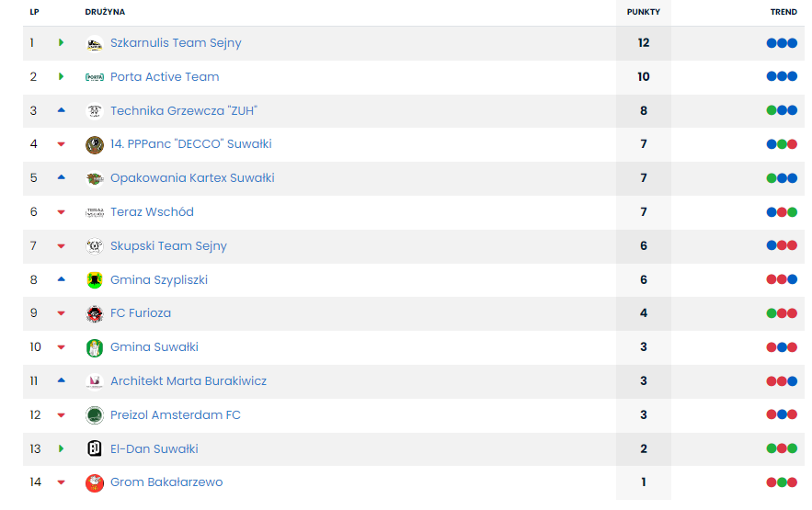Open Architekt Marta Burakiwicz team link
Viewport: 812px width, 510px height.
(188, 381)
